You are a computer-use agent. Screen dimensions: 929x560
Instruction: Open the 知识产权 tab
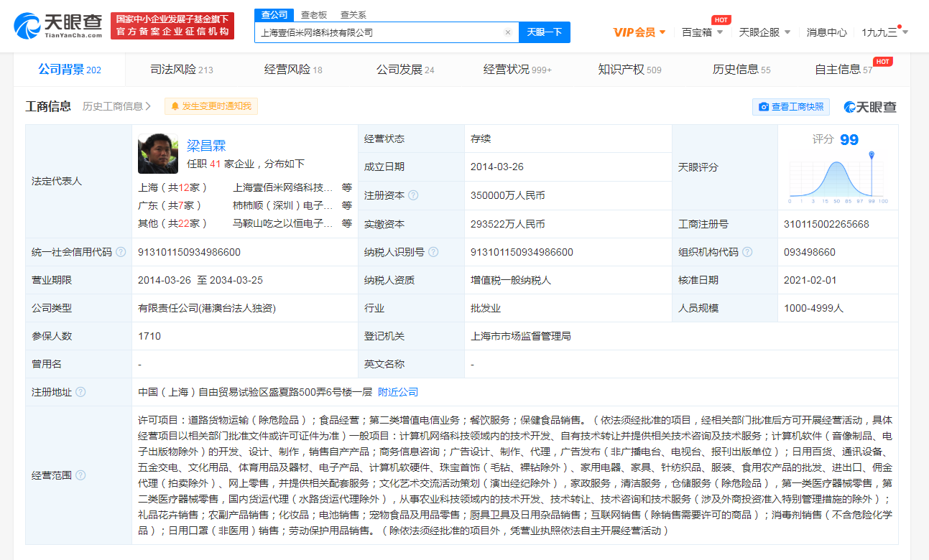pos(629,70)
